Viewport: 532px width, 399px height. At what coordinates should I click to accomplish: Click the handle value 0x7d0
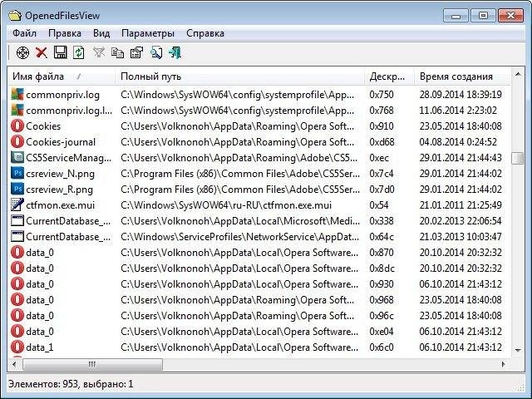pos(382,189)
